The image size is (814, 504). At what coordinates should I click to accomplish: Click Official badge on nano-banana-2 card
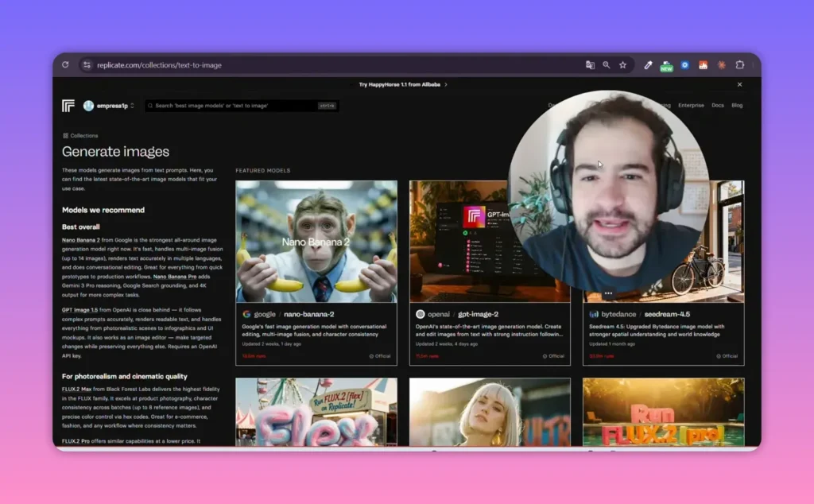[379, 356]
